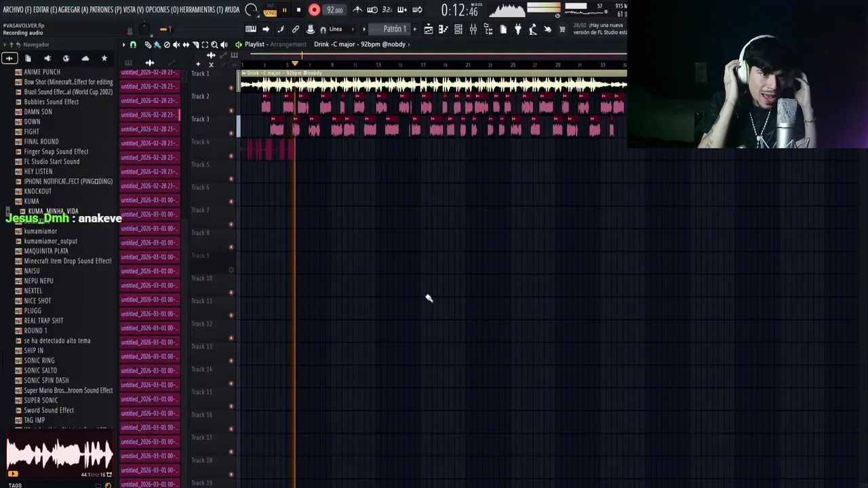The width and height of the screenshot is (868, 488).
Task: Click the audio preview waveform in browser
Action: 60,453
